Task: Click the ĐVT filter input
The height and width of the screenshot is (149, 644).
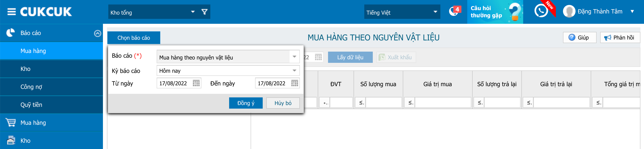Action: (x=341, y=103)
